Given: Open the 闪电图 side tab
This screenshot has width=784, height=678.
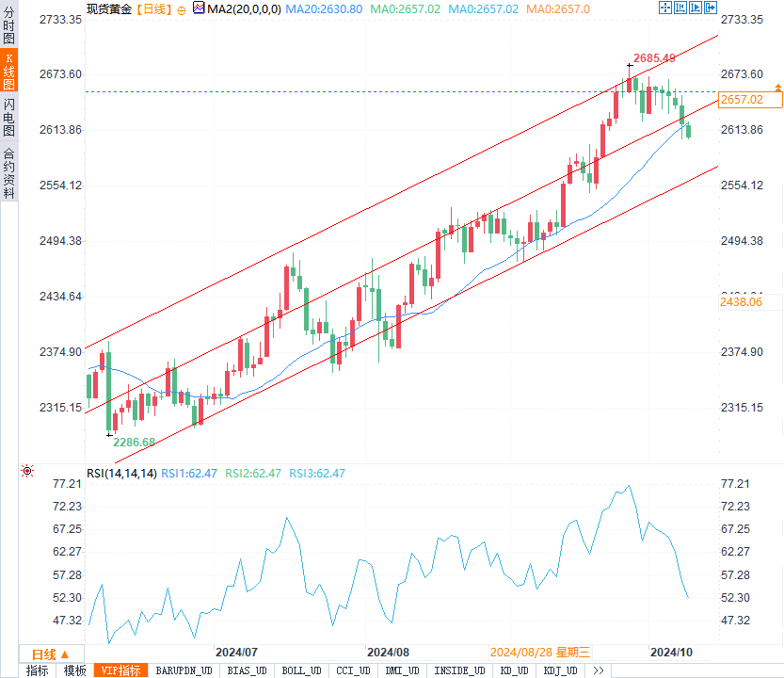Looking at the screenshot, I should 8,117.
